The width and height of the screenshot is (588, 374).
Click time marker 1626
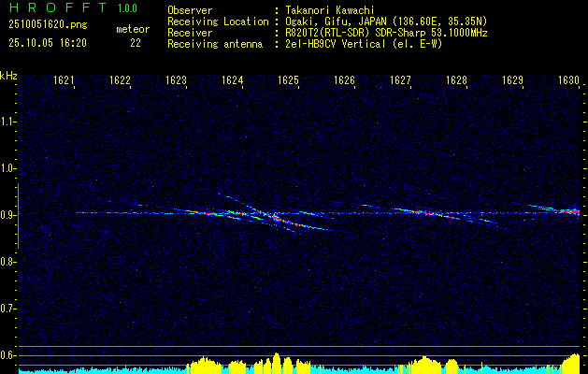[345, 80]
